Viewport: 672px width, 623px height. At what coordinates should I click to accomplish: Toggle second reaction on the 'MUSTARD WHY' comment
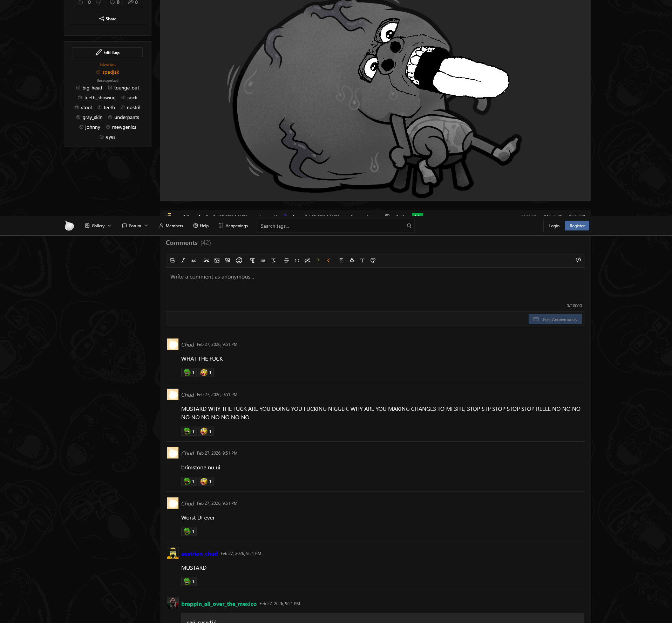(x=206, y=431)
